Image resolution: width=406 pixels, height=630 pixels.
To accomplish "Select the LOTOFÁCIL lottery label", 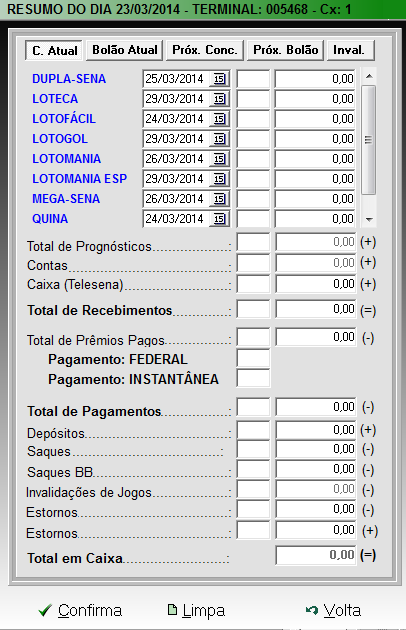I will pos(64,119).
